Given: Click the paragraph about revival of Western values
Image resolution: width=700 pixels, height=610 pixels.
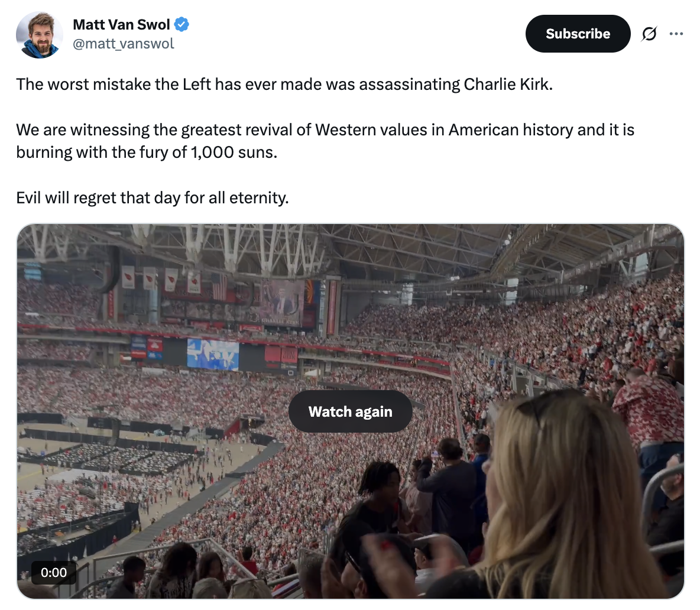Looking at the screenshot, I should coord(325,141).
